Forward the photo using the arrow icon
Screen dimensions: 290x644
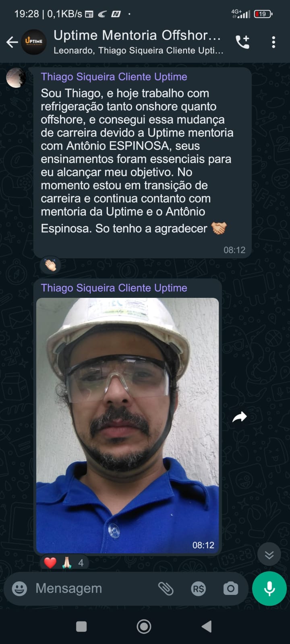point(240,417)
